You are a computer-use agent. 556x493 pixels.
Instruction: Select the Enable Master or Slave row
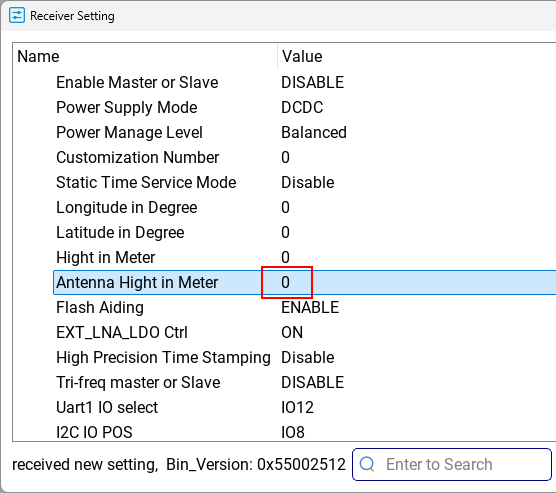305,82
